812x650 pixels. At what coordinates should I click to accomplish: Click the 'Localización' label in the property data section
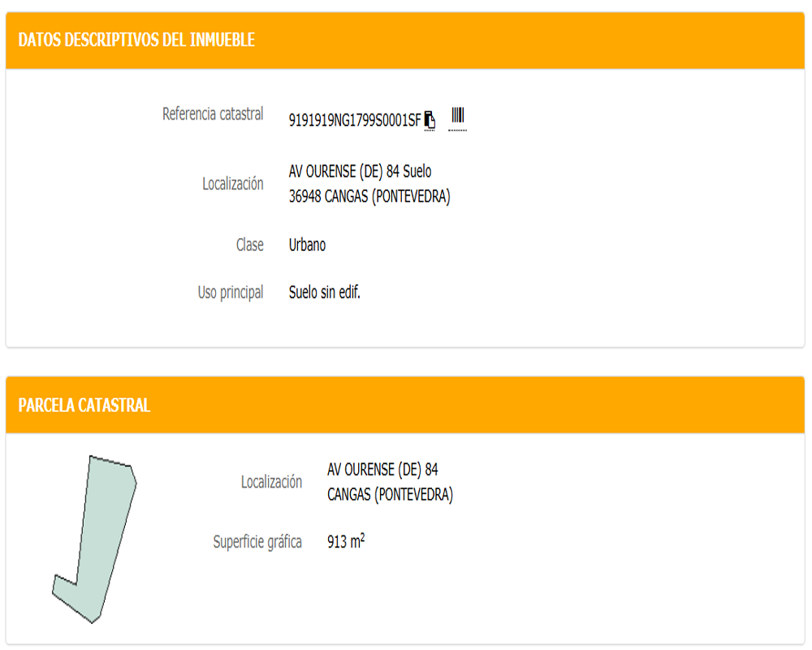tap(233, 184)
